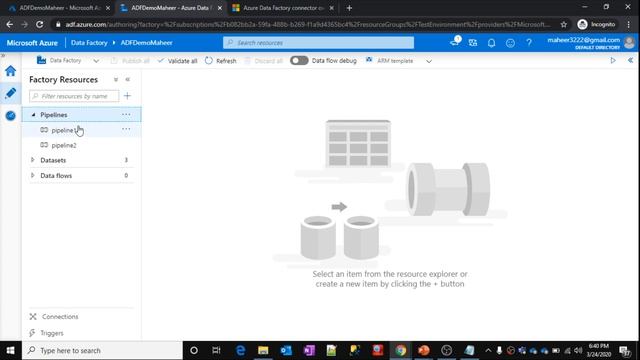Open the updates icon with badge in header
The width and height of the screenshot is (640, 360).
point(455,42)
